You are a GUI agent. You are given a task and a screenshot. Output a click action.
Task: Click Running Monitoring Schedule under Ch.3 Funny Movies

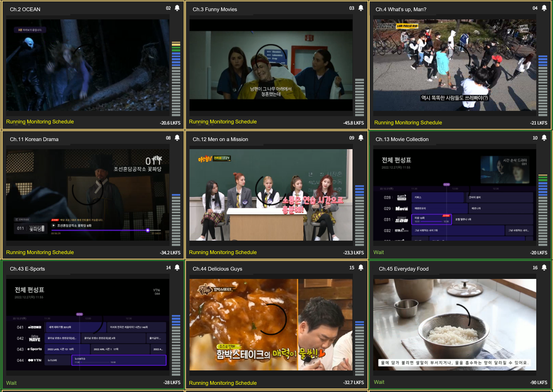tap(223, 122)
